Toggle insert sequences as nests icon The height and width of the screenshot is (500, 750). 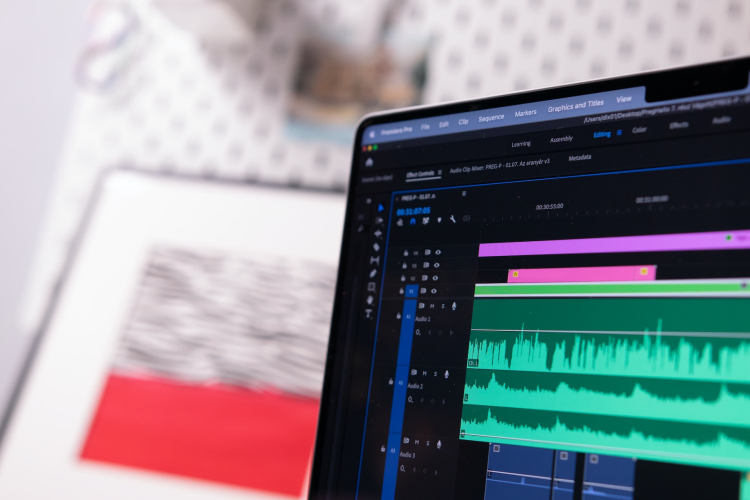click(400, 222)
